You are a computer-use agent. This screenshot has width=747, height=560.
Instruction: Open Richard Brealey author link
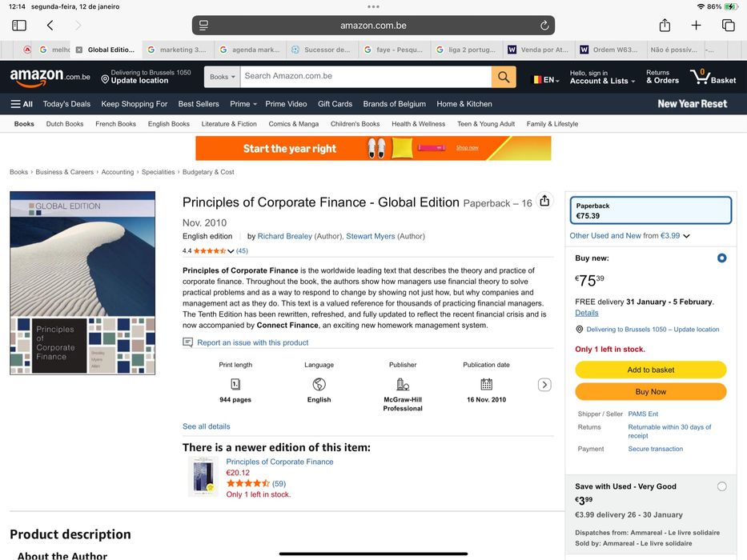pyautogui.click(x=285, y=236)
